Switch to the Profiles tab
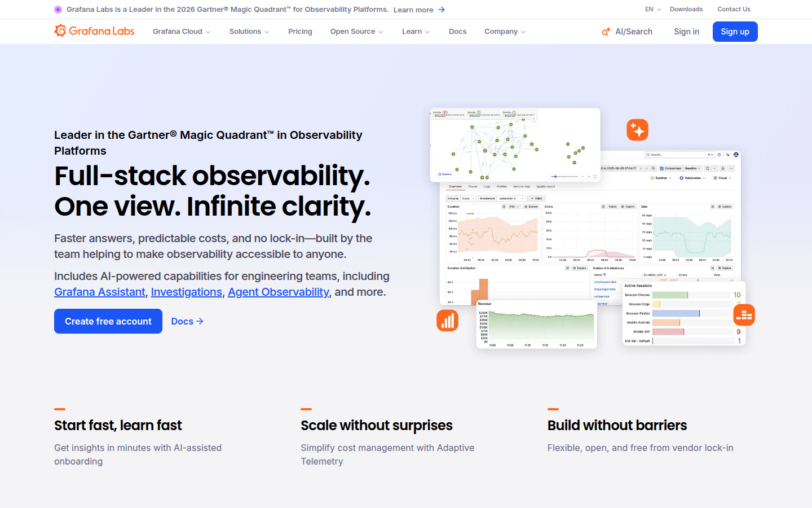 pyautogui.click(x=502, y=186)
